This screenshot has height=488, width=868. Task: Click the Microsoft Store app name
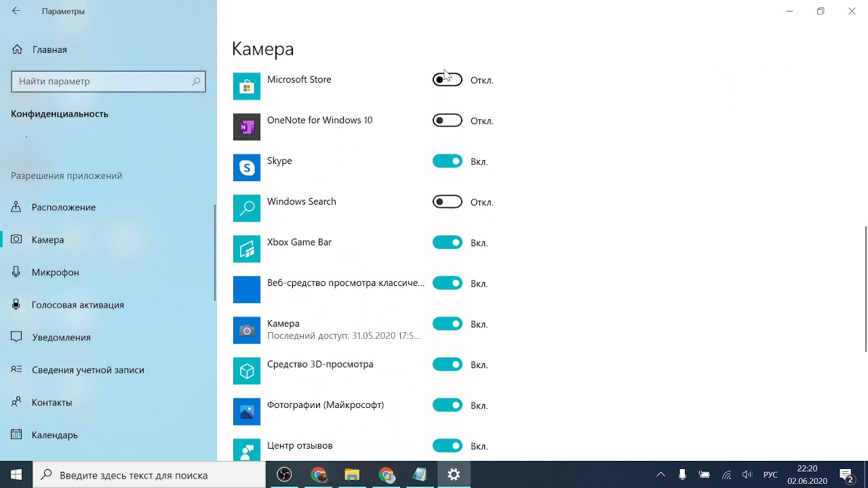299,80
